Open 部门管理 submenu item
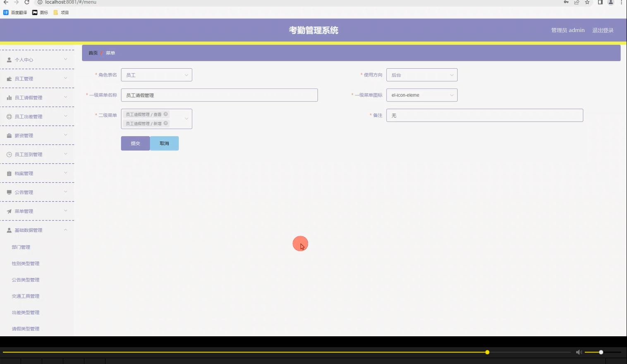627x364 pixels. click(x=21, y=247)
